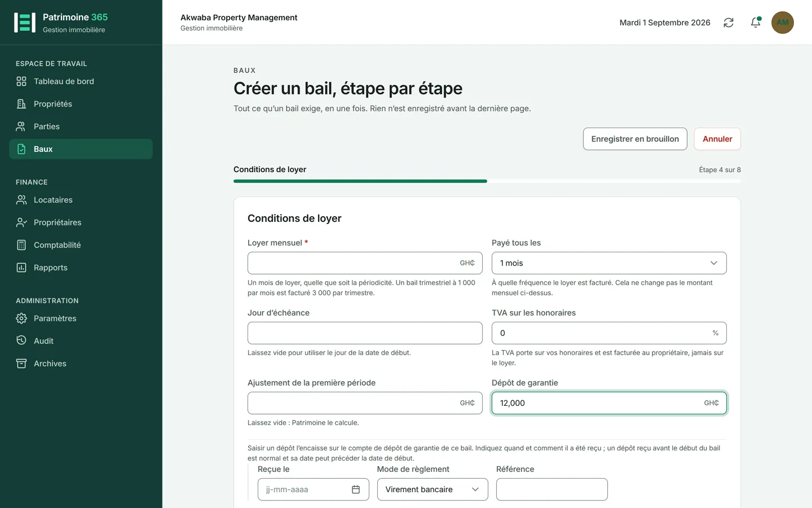Click the Archives box icon
This screenshot has height=508, width=812.
click(21, 364)
